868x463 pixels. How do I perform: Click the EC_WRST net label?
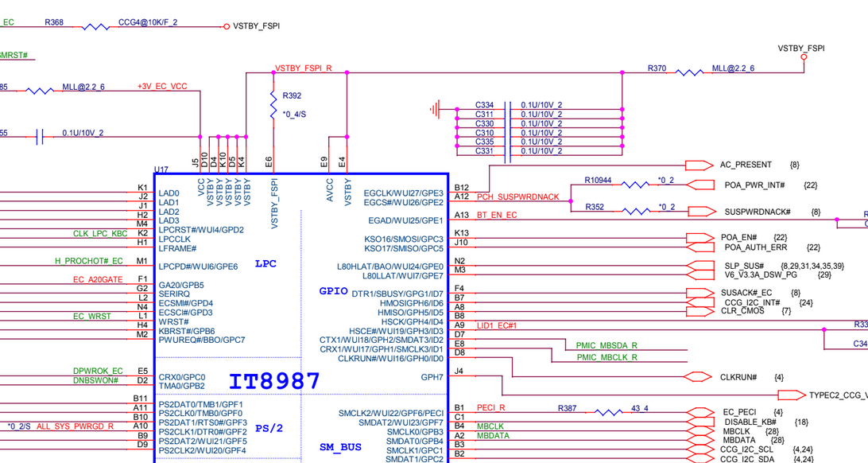click(x=92, y=317)
